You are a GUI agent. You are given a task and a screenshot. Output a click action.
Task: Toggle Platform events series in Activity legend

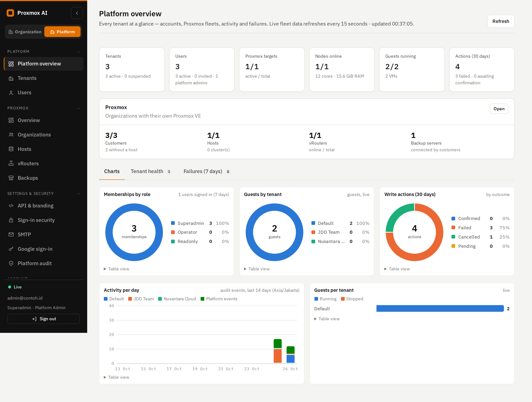click(219, 299)
